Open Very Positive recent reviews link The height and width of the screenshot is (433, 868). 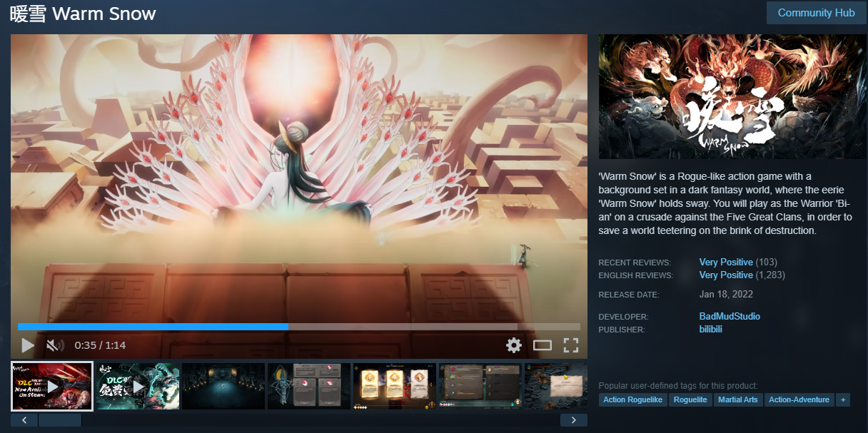point(726,262)
